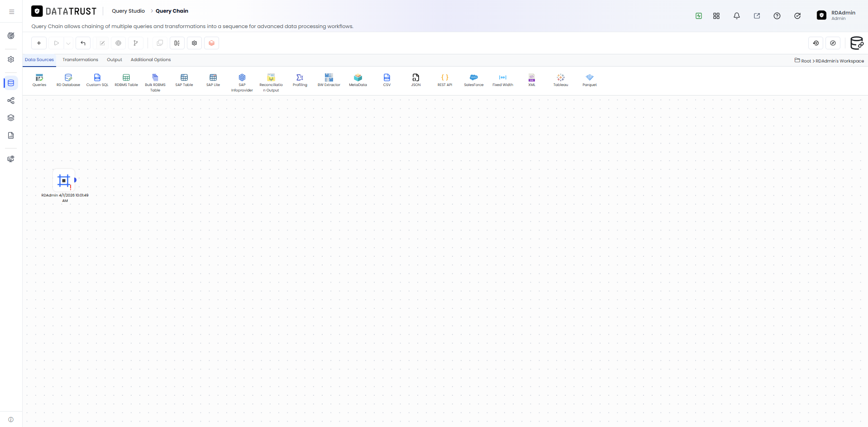
Task: Select the MetaData data source
Action: pyautogui.click(x=358, y=80)
